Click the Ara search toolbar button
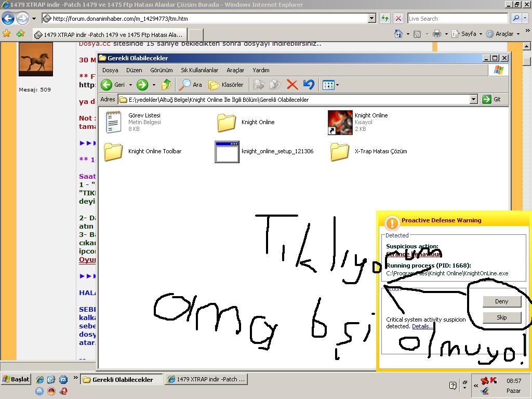Screen dimensions: 532x399 tap(191, 85)
